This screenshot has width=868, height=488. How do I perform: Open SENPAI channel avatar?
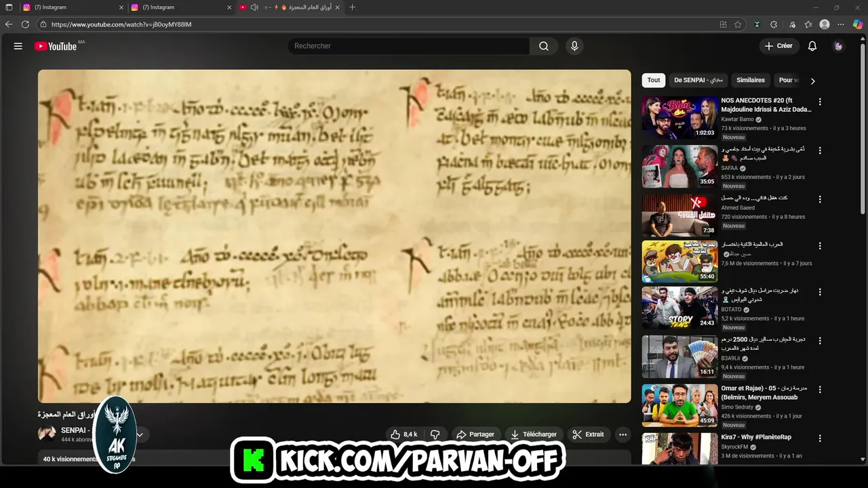click(47, 434)
